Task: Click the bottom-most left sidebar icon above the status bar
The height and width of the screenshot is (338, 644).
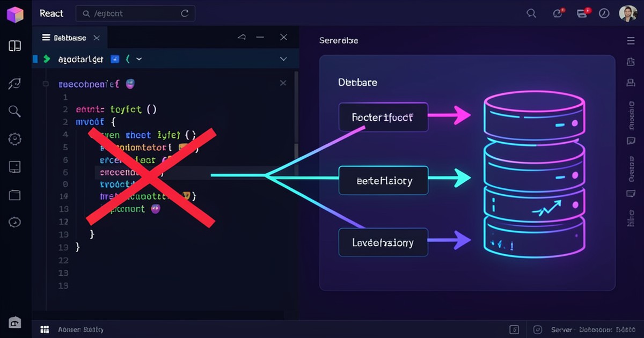Action: (x=14, y=322)
